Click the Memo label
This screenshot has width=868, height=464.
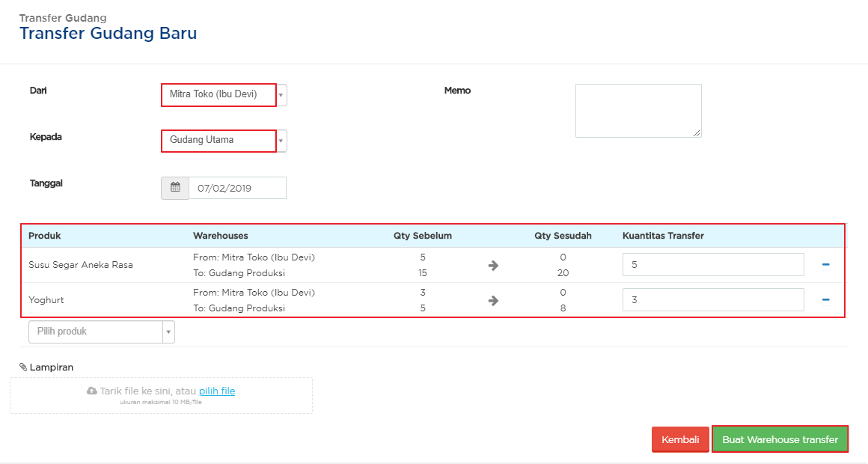[x=457, y=91]
